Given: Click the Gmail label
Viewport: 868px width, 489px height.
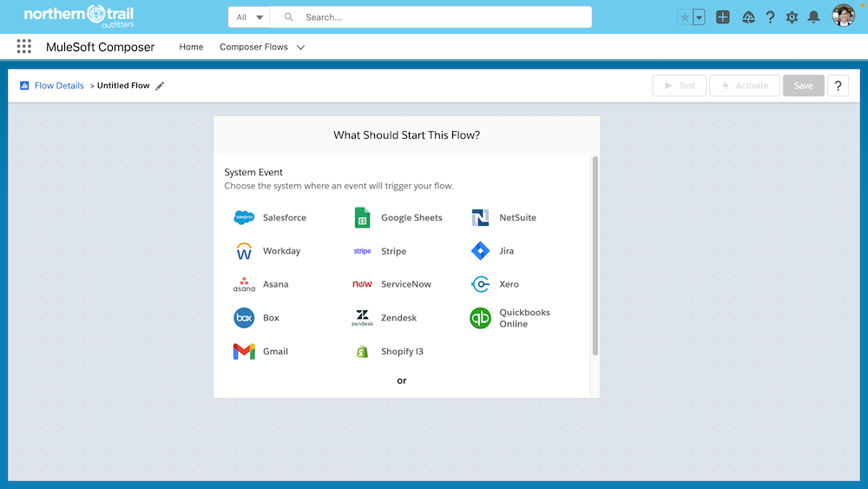Looking at the screenshot, I should click(275, 352).
